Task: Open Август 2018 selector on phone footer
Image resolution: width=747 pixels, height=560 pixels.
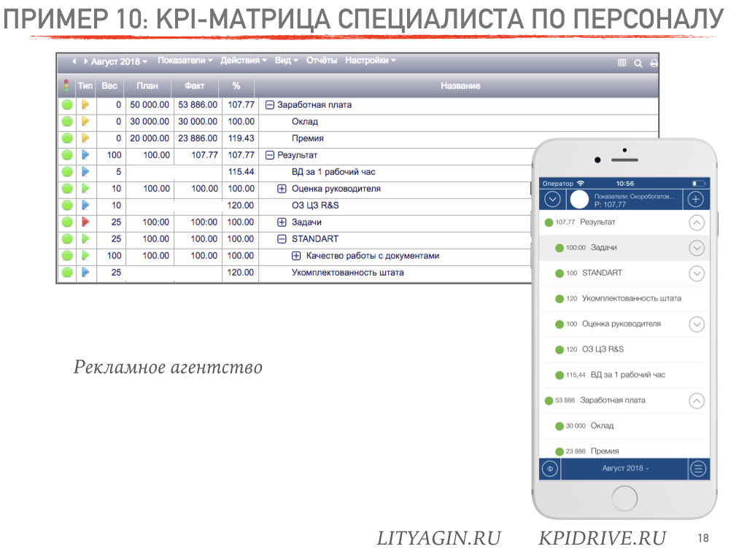Action: pos(625,469)
